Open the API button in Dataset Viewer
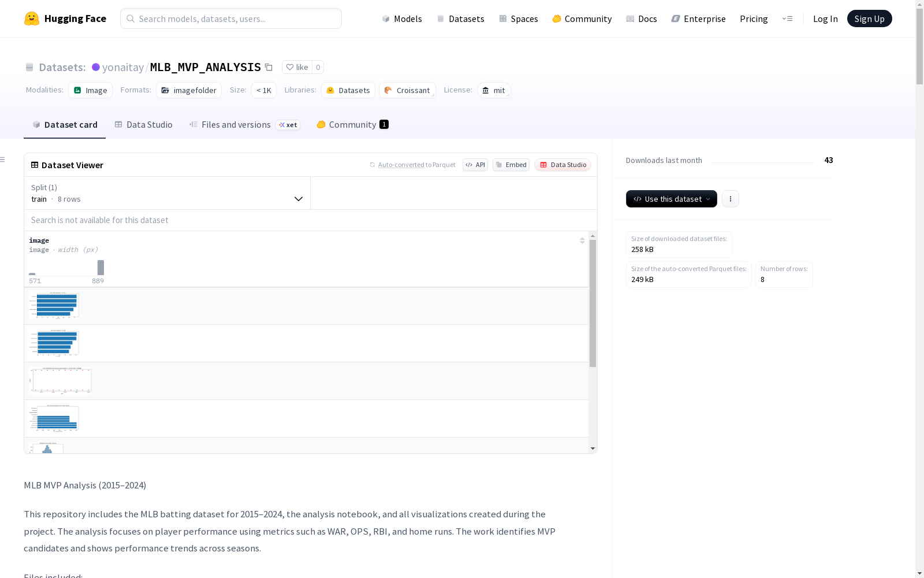 [475, 165]
